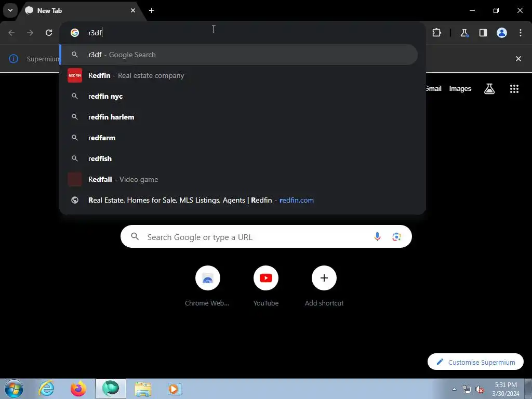
Task: Open the Google apps grid icon
Action: (514, 89)
